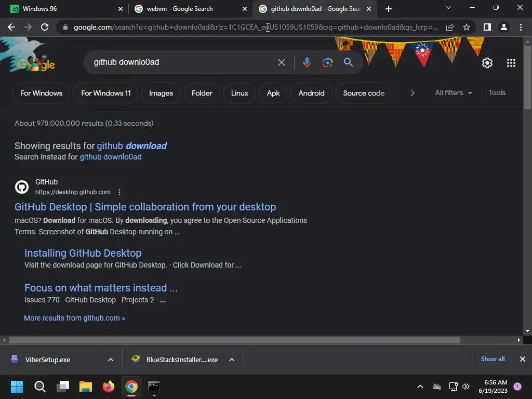Open the Google apps grid
The width and height of the screenshot is (532, 399).
tap(511, 63)
